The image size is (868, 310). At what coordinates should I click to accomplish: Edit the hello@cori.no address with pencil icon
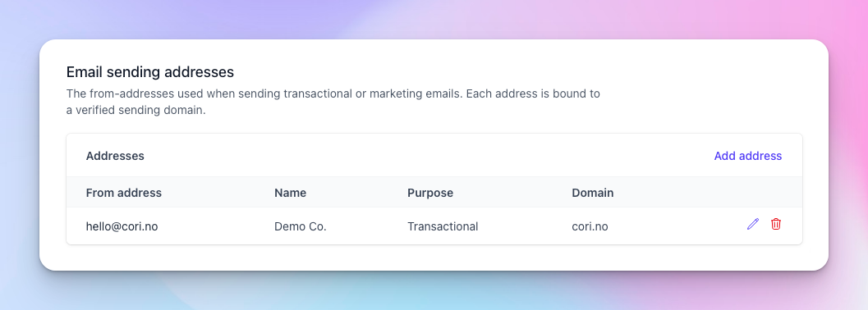point(753,224)
